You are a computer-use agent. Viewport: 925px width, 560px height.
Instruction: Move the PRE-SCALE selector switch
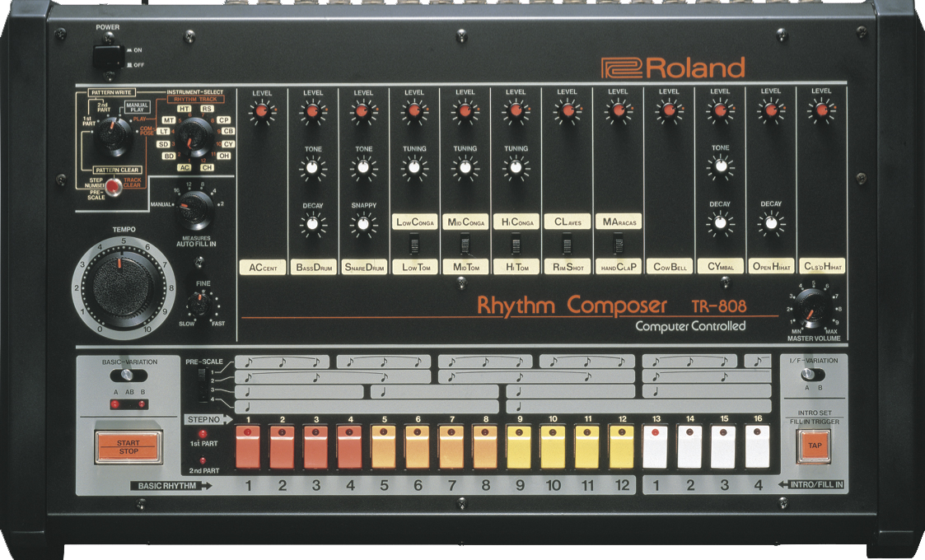tap(203, 385)
